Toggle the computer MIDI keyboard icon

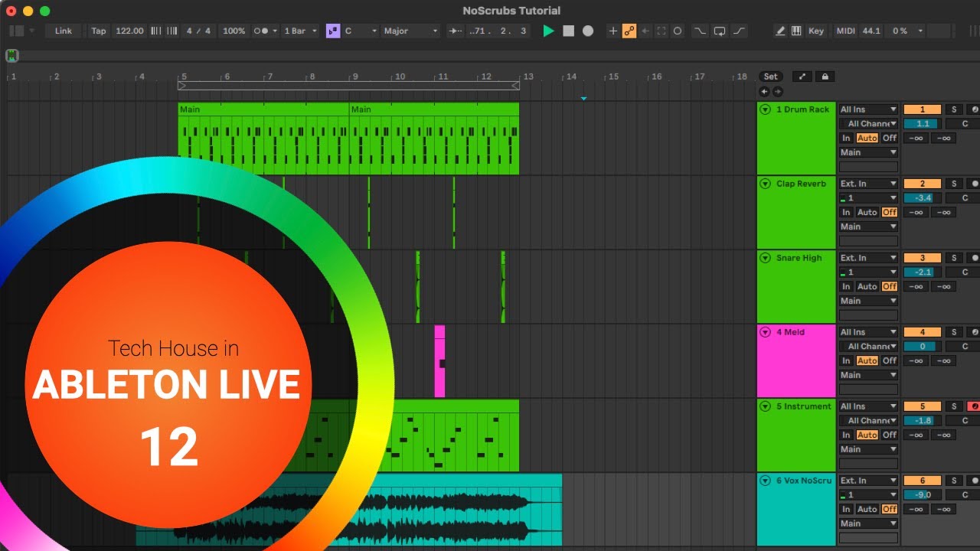(x=796, y=31)
